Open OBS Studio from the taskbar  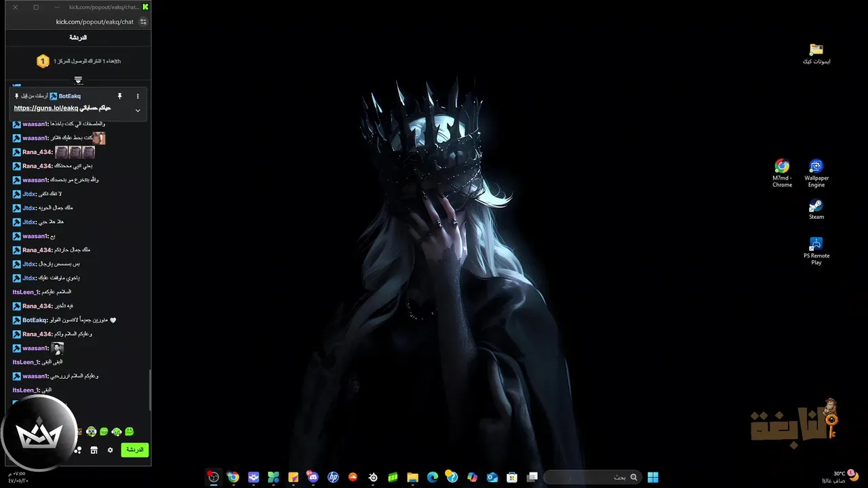(214, 477)
